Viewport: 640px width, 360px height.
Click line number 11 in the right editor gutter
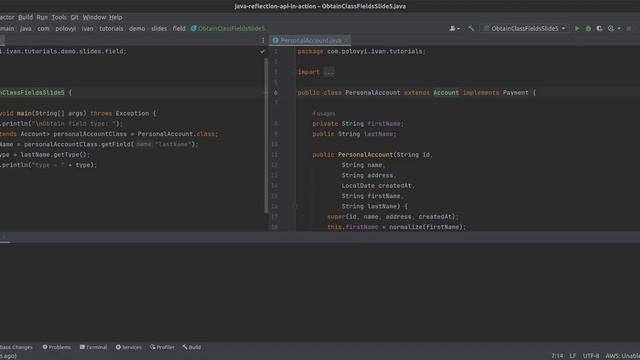pyautogui.click(x=274, y=155)
